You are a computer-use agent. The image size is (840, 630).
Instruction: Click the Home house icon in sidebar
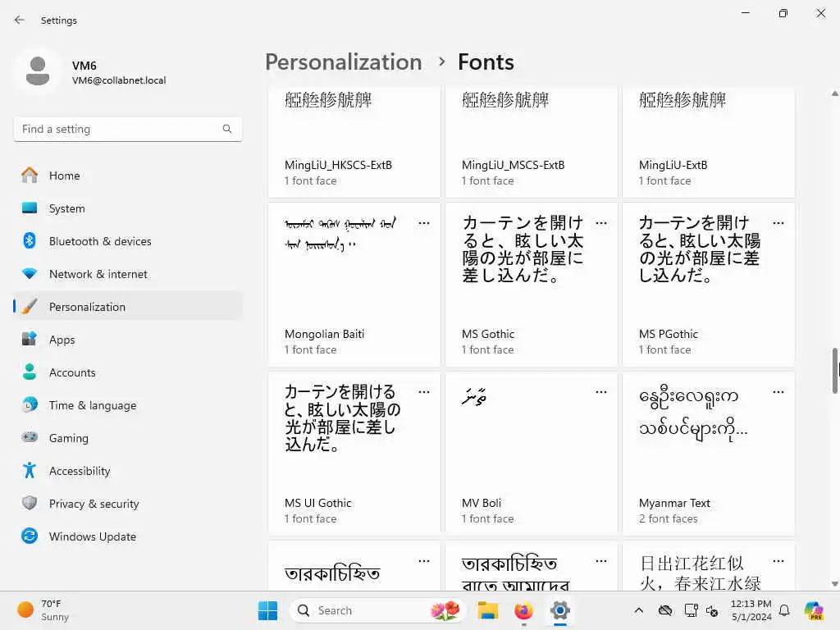[x=30, y=176]
